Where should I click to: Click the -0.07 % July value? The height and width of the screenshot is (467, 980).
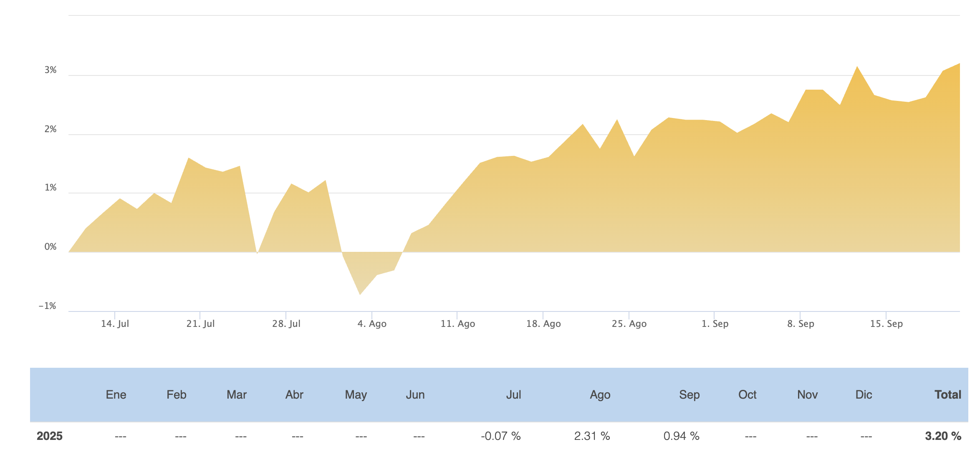(500, 436)
